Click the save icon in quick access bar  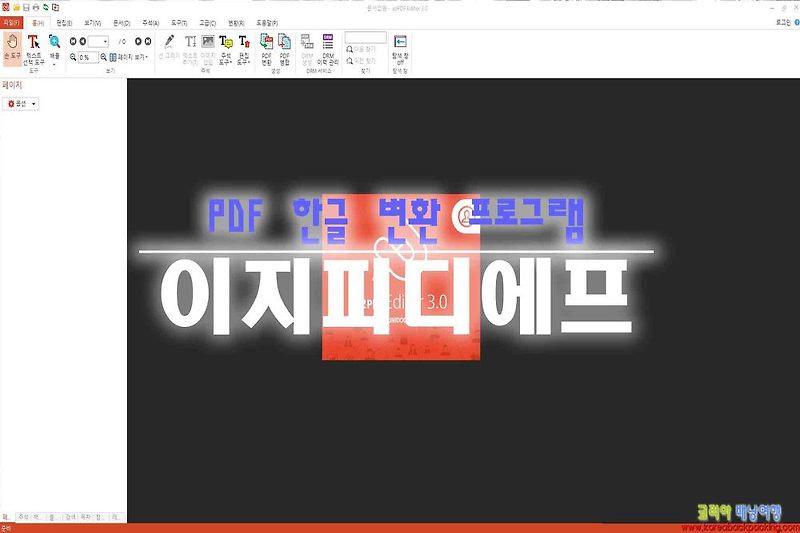tap(26, 8)
